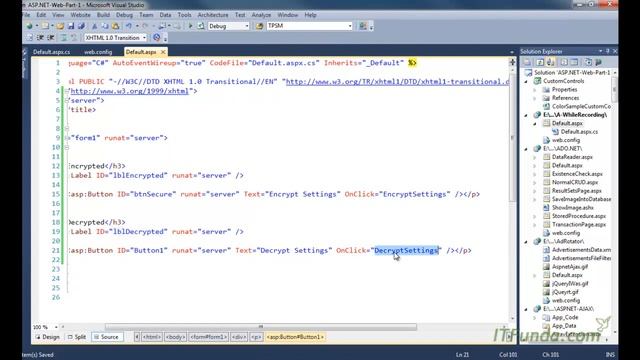Click the editor horizontal scrollbar thumb
This screenshot has width=640, height=360.
point(261,327)
